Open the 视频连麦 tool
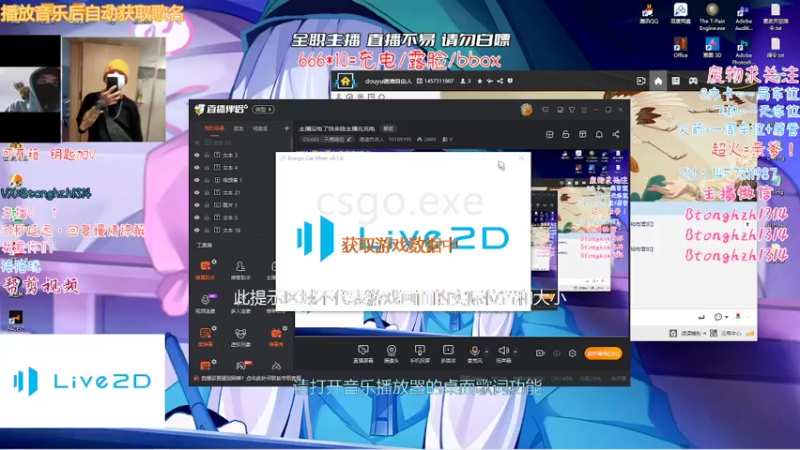The height and width of the screenshot is (450, 800). [206, 303]
